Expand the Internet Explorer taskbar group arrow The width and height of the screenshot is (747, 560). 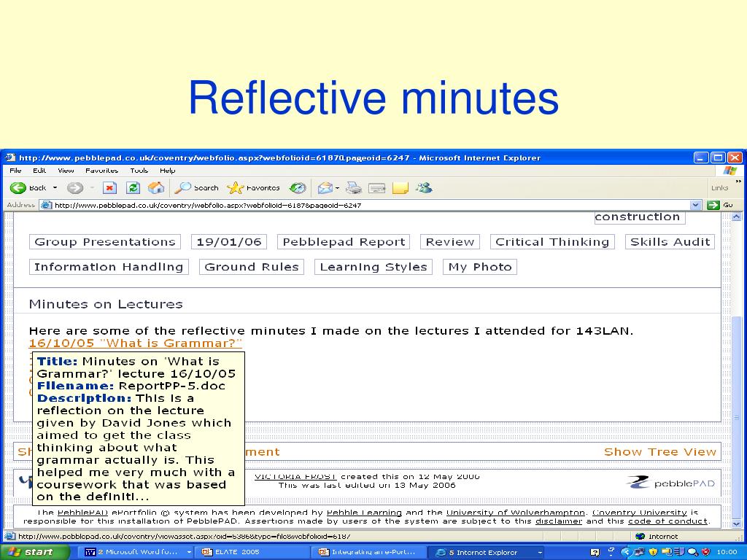(540, 553)
